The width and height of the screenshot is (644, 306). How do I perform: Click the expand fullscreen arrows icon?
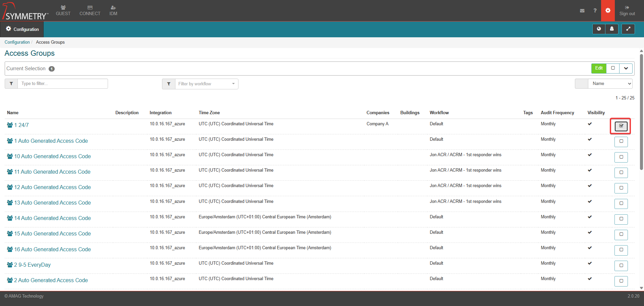coord(628,29)
